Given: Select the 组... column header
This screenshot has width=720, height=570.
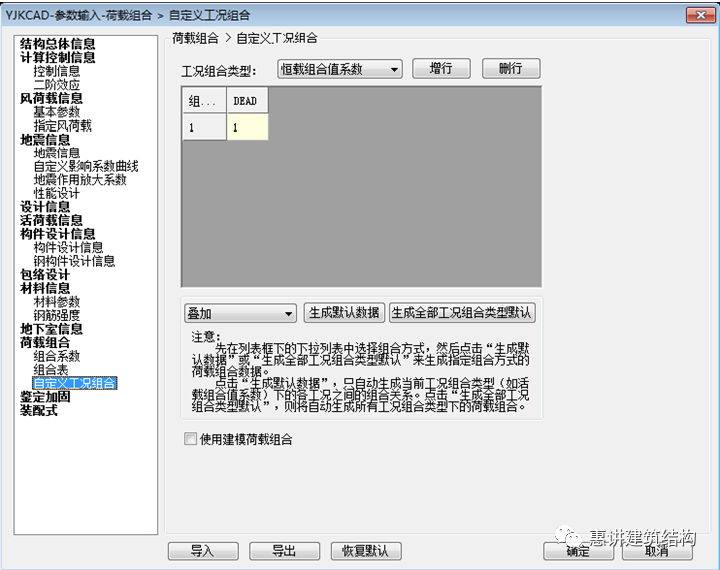Looking at the screenshot, I should coord(204,101).
